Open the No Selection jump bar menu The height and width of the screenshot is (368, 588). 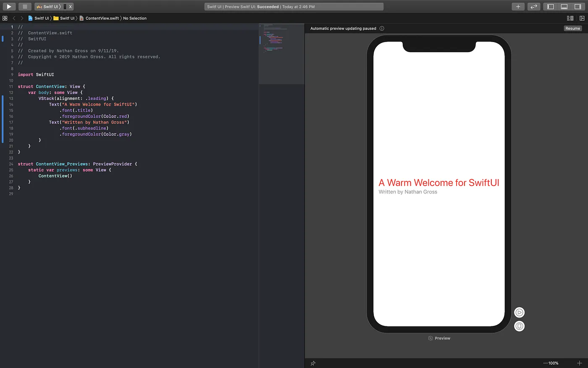(134, 18)
